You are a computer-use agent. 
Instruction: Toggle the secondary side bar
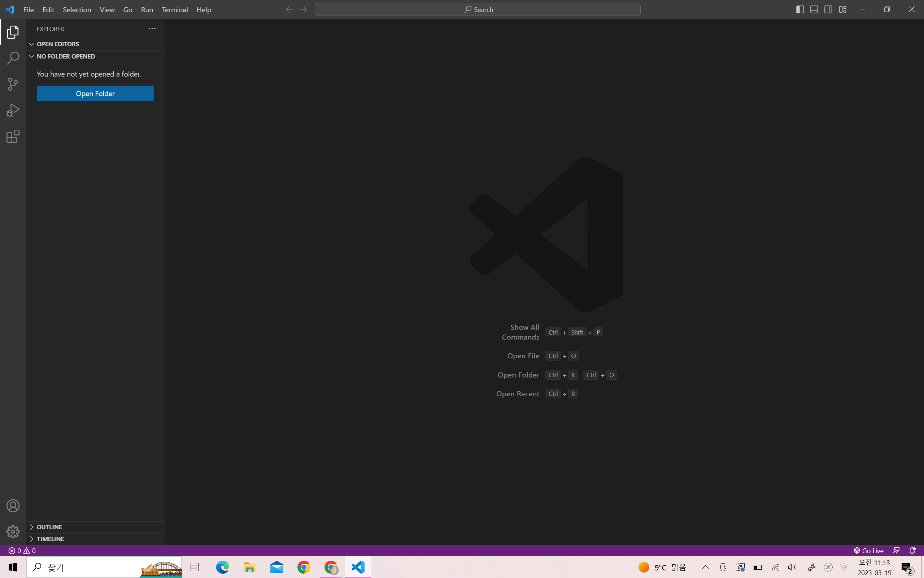click(x=828, y=9)
